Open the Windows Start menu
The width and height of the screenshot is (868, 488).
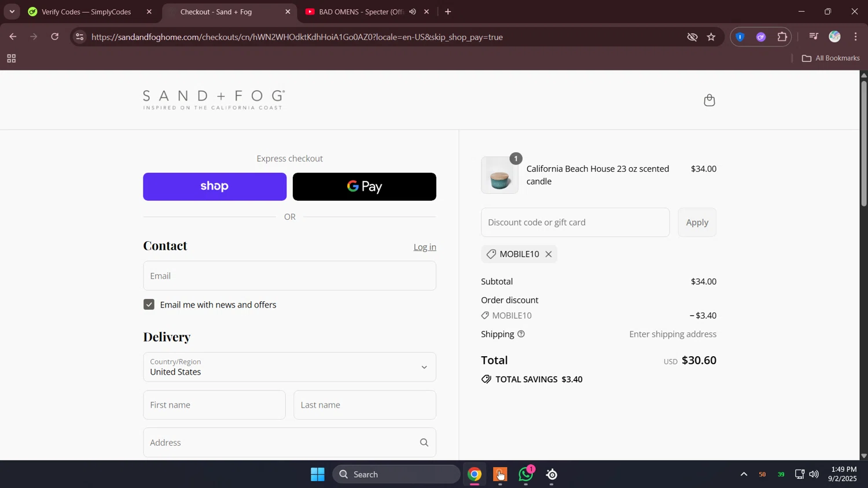pos(317,475)
